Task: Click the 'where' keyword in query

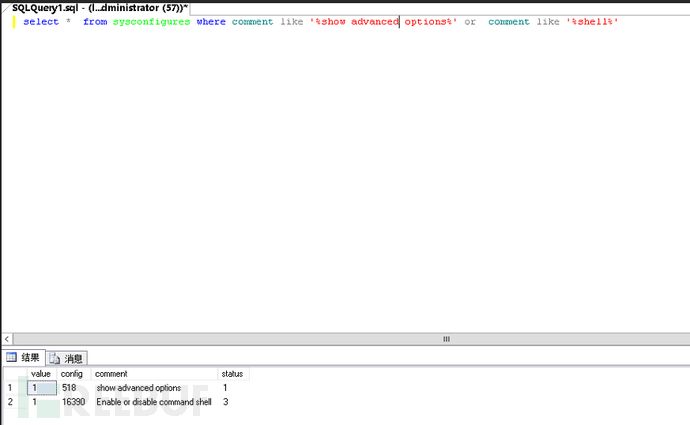Action: (x=211, y=22)
